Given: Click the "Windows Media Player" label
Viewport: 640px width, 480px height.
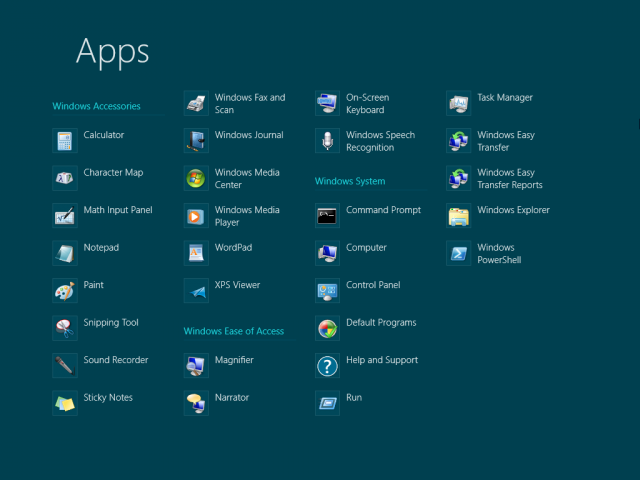Looking at the screenshot, I should 247,216.
